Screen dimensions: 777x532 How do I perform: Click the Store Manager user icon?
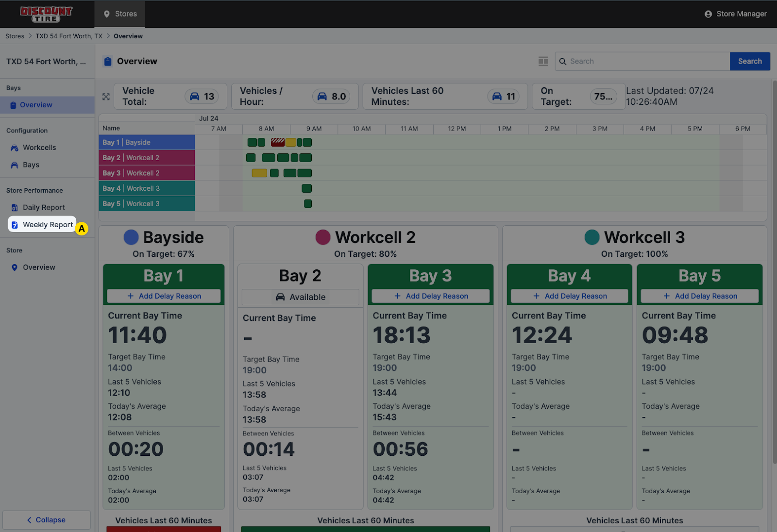pos(708,14)
